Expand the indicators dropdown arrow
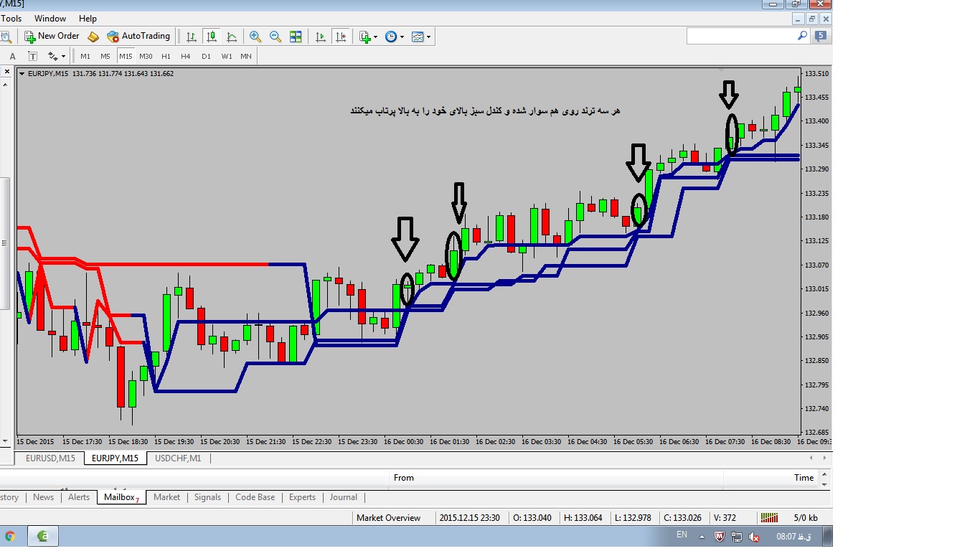The width and height of the screenshot is (980, 551). point(376,37)
